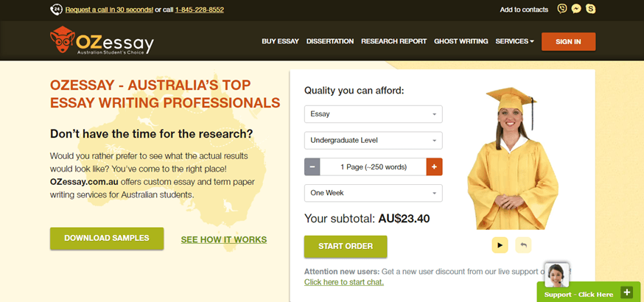Click the AU$23.40 subtotal value
The image size is (644, 302).
(404, 219)
